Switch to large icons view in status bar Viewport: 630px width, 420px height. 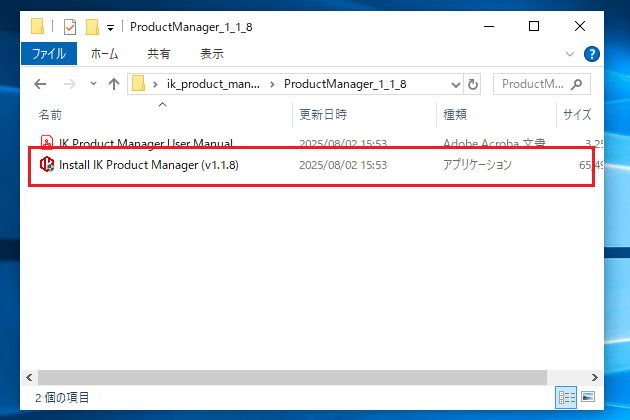[x=588, y=397]
